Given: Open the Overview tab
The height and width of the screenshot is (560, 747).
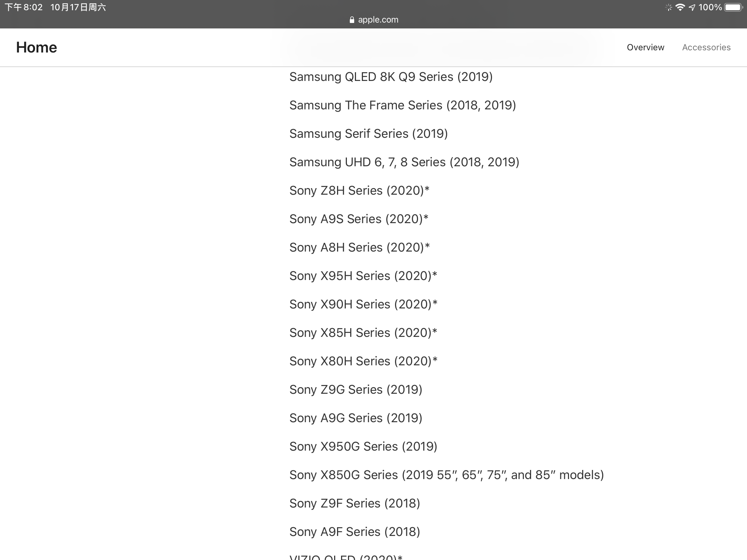Looking at the screenshot, I should tap(645, 47).
